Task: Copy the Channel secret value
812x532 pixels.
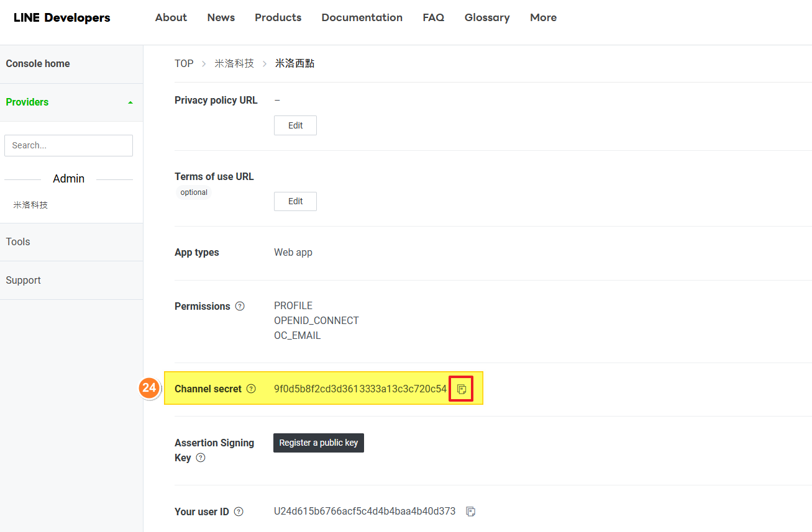Action: click(x=461, y=389)
